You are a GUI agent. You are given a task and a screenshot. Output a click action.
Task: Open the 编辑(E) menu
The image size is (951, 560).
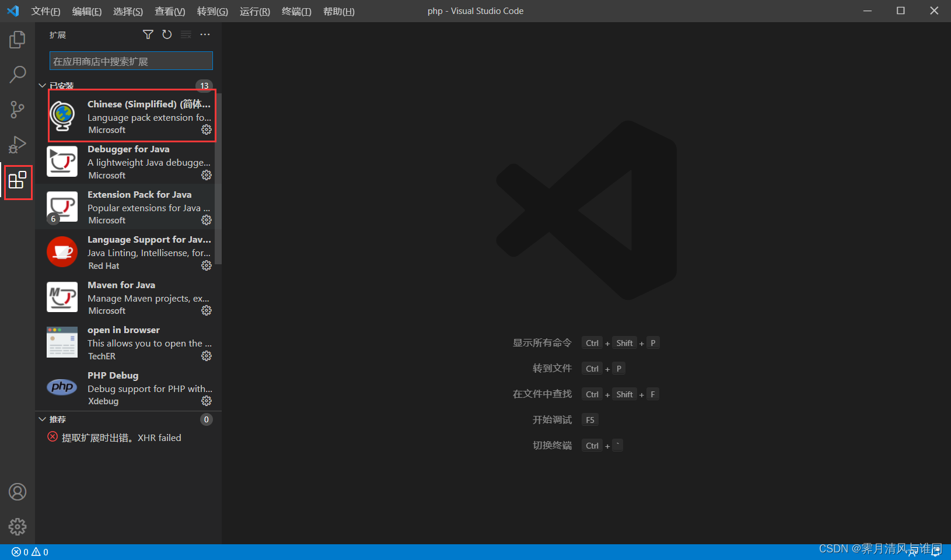tap(87, 12)
